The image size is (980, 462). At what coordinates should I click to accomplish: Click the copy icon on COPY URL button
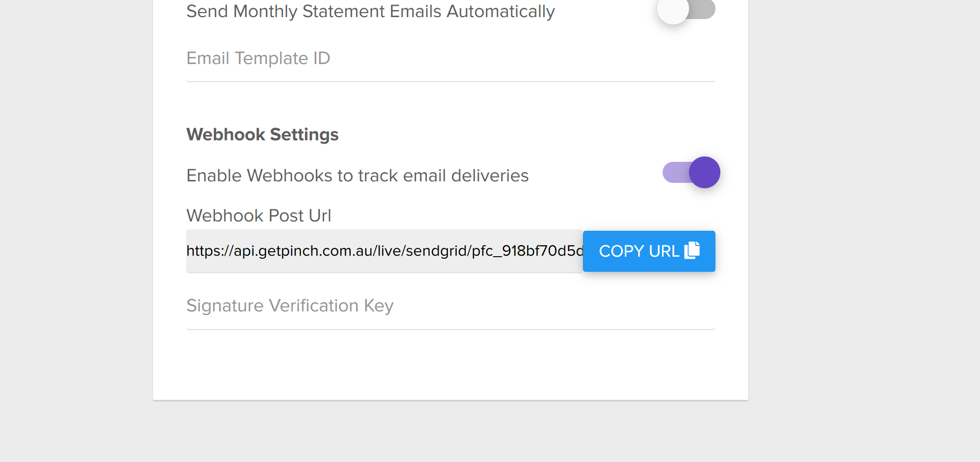point(692,250)
